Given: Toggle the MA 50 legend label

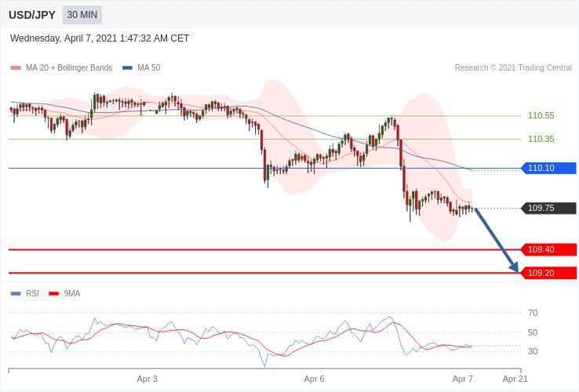Looking at the screenshot, I should point(149,68).
